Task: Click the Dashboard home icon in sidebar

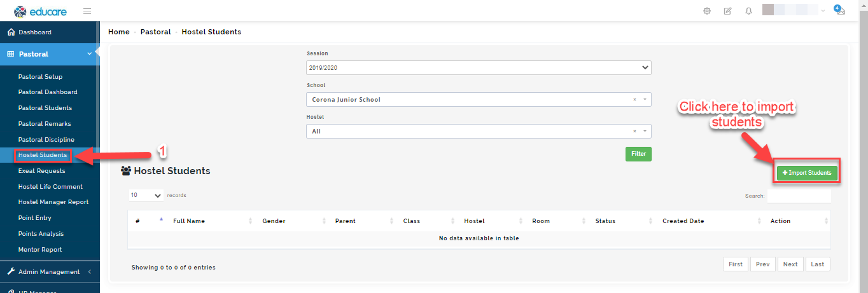Action: click(11, 32)
